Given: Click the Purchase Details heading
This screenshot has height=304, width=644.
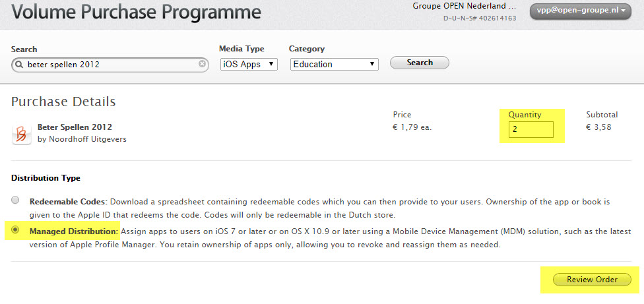Looking at the screenshot, I should click(63, 102).
